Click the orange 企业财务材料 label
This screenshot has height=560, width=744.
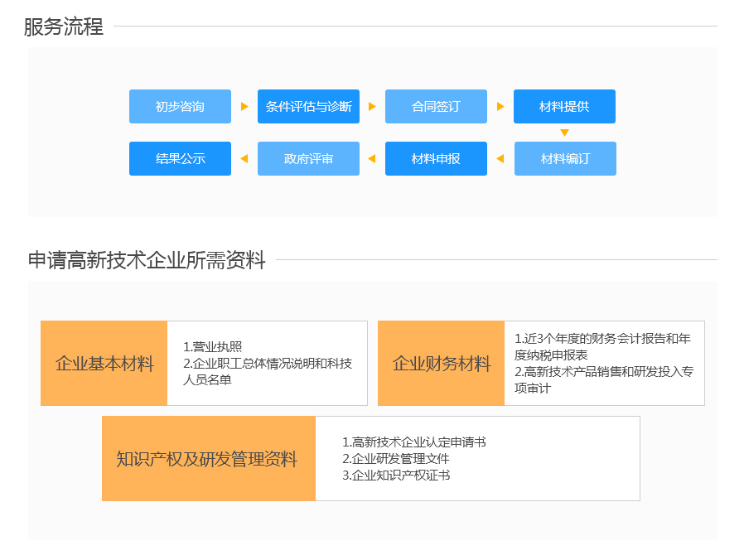pyautogui.click(x=441, y=364)
